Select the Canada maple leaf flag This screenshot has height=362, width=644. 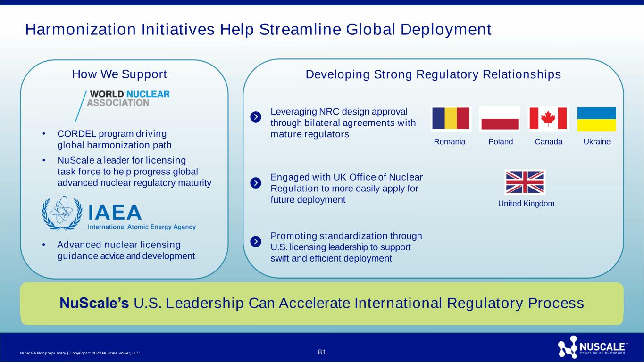pyautogui.click(x=548, y=118)
